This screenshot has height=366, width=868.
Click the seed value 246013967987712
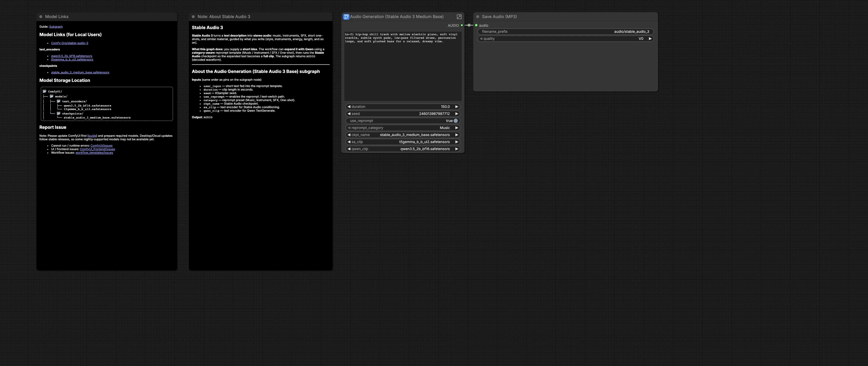pyautogui.click(x=434, y=114)
